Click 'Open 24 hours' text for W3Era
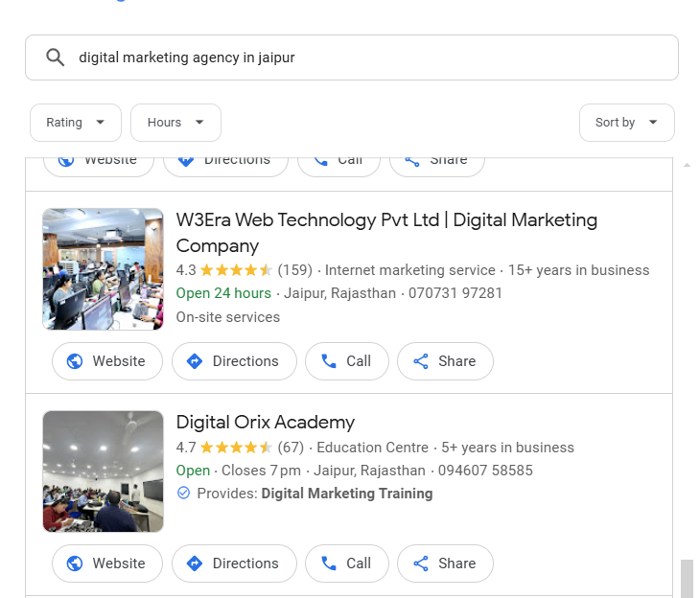700x598 pixels. [x=223, y=293]
